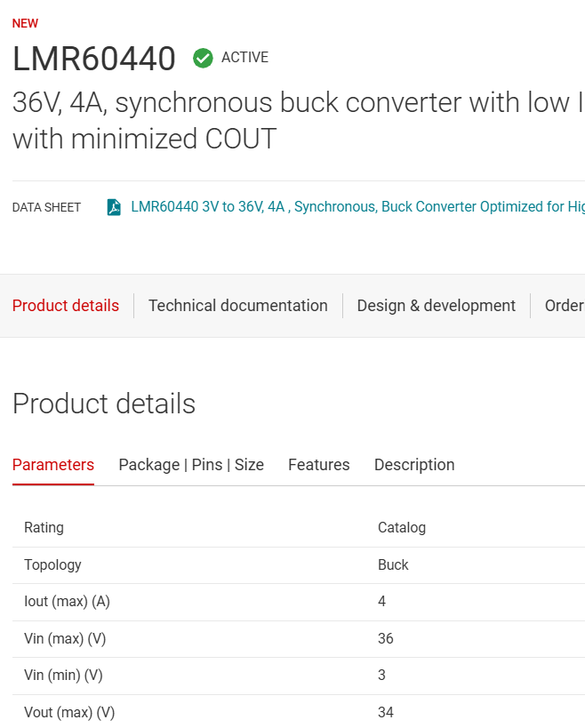Click Product details in the navigation bar
The height and width of the screenshot is (728, 585).
[66, 306]
